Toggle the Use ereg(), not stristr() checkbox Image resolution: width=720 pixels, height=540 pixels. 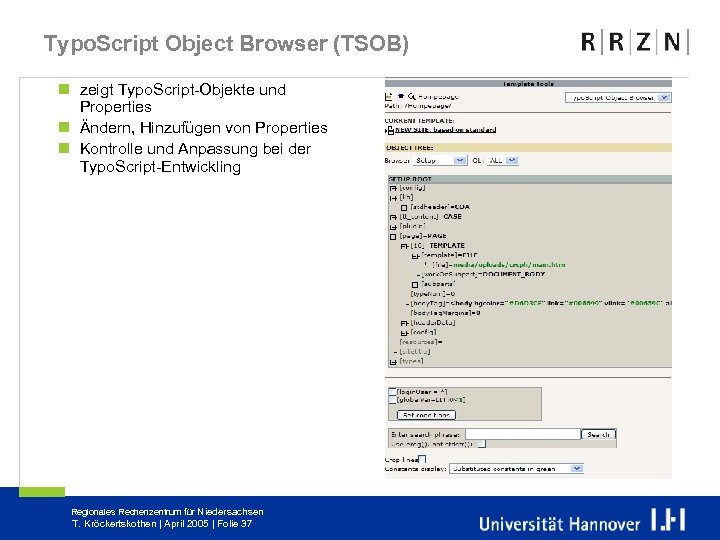(481, 444)
